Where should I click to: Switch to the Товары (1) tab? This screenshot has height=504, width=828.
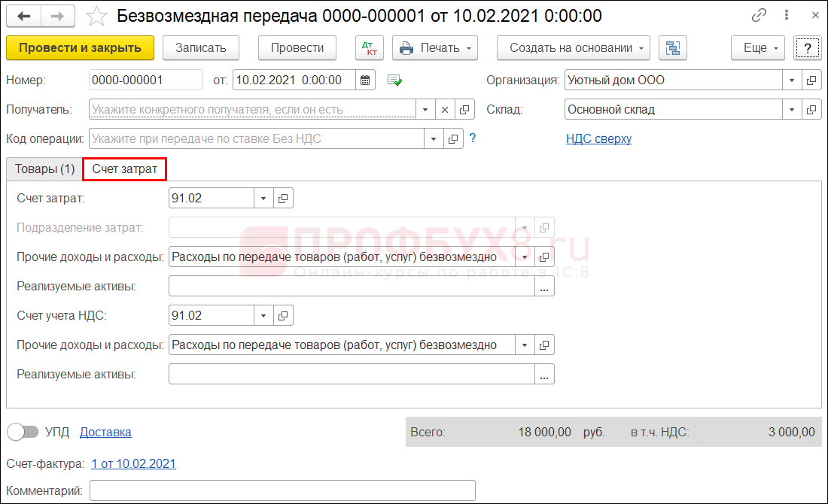(x=45, y=169)
